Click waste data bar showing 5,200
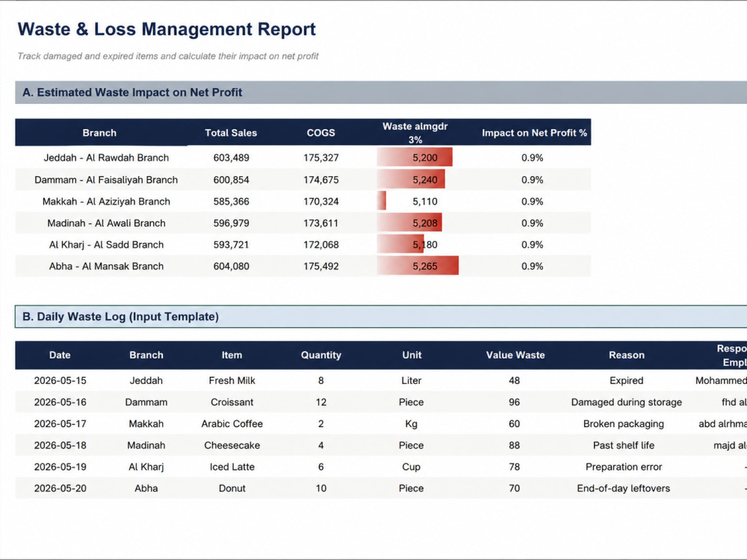The width and height of the screenshot is (747, 560). point(415,158)
